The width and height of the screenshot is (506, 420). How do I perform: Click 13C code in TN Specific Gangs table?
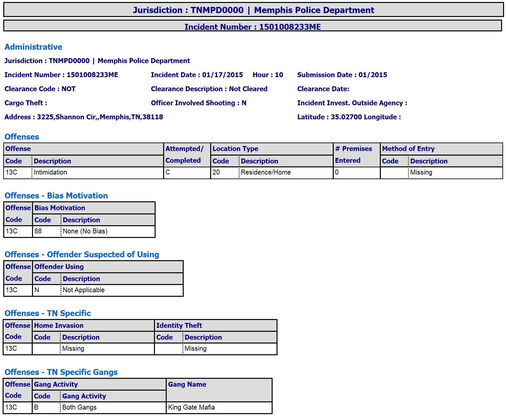[18, 408]
